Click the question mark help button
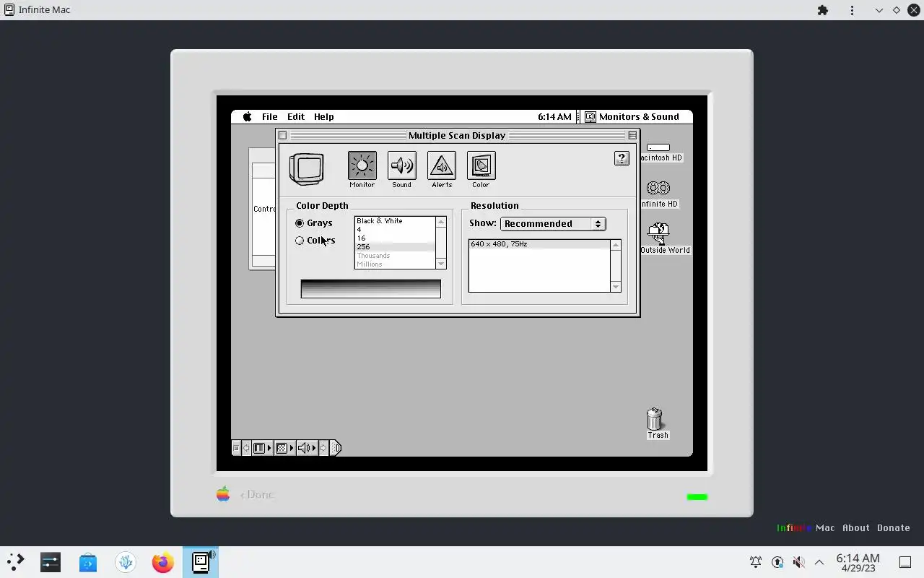This screenshot has width=924, height=578. [622, 158]
